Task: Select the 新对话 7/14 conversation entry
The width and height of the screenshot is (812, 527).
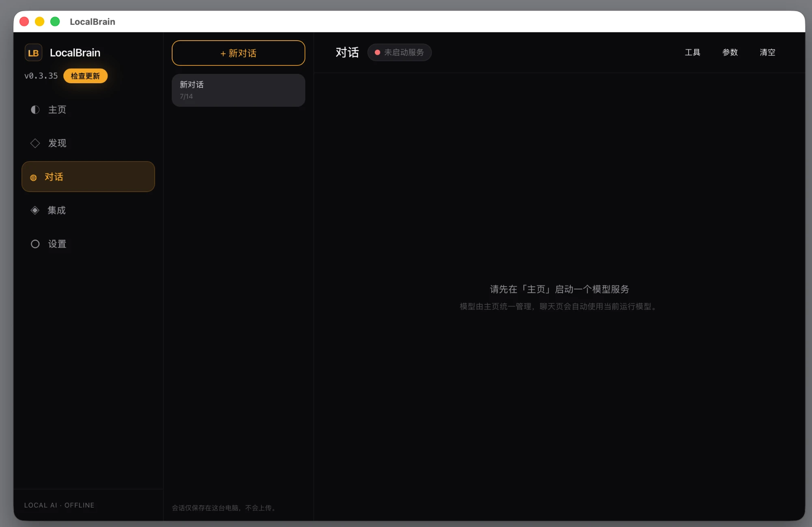Action: click(238, 90)
